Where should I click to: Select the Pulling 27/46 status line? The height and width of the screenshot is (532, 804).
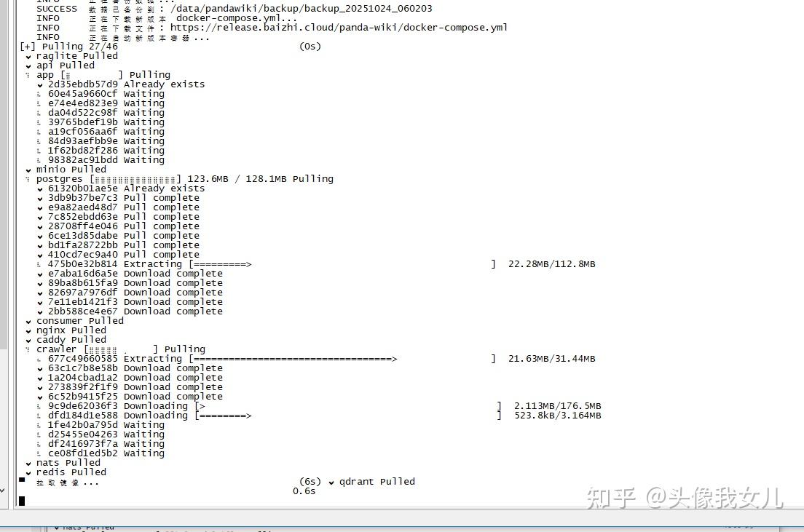click(x=170, y=47)
